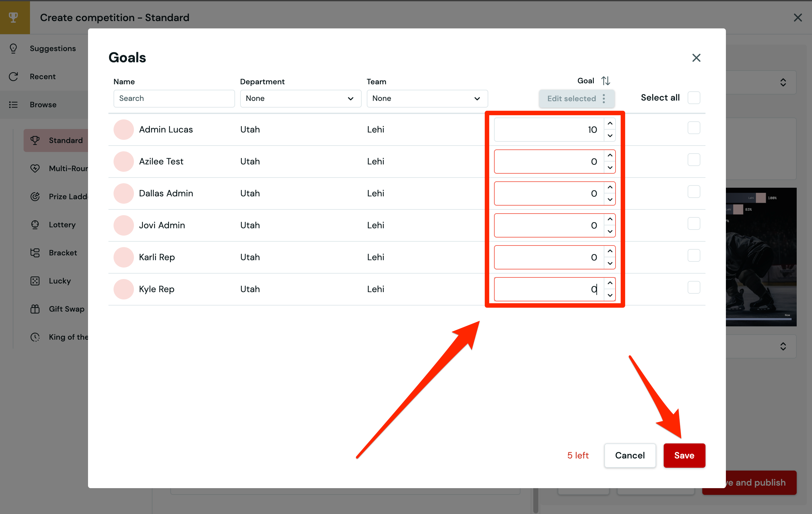Click the Lottery ball icon
The height and width of the screenshot is (514, 812).
(x=35, y=224)
